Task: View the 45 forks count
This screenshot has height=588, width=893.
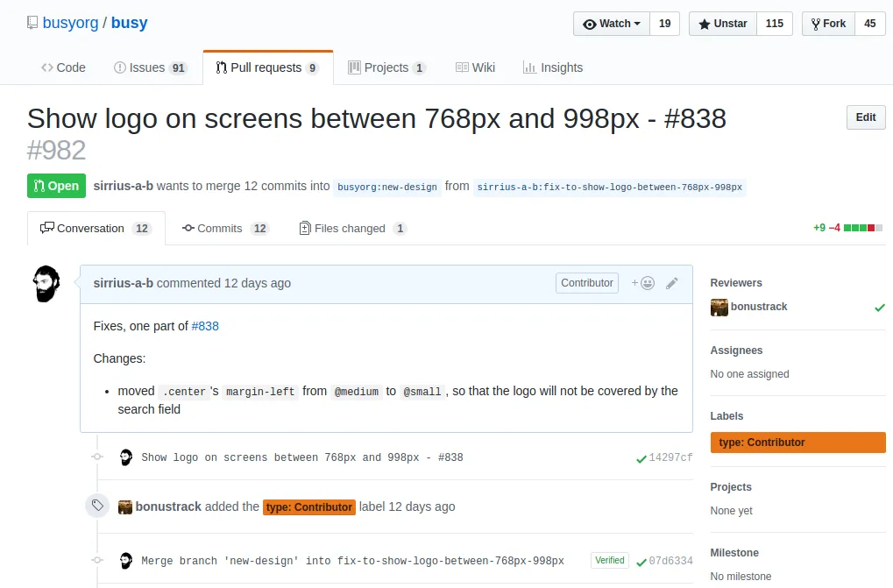Action: [x=869, y=24]
